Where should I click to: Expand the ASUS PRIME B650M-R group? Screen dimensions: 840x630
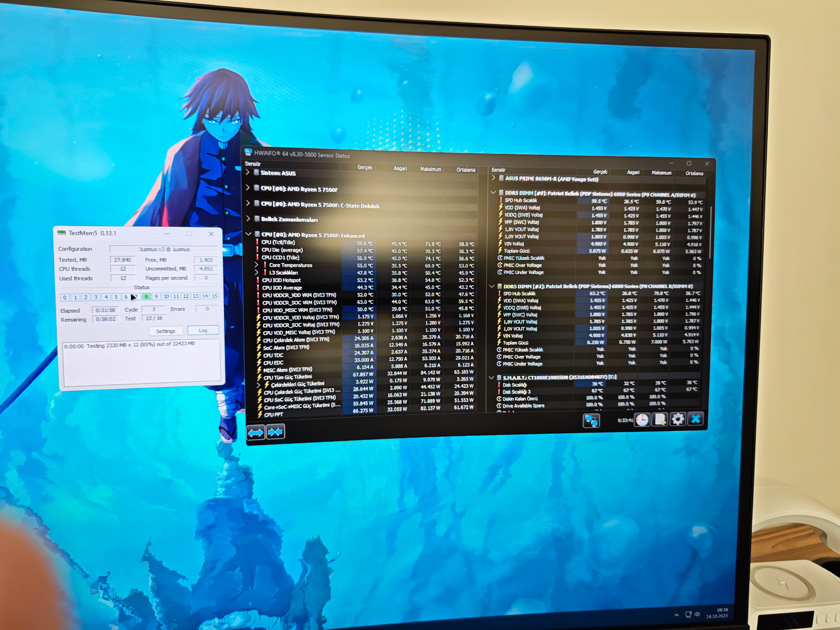tap(493, 178)
